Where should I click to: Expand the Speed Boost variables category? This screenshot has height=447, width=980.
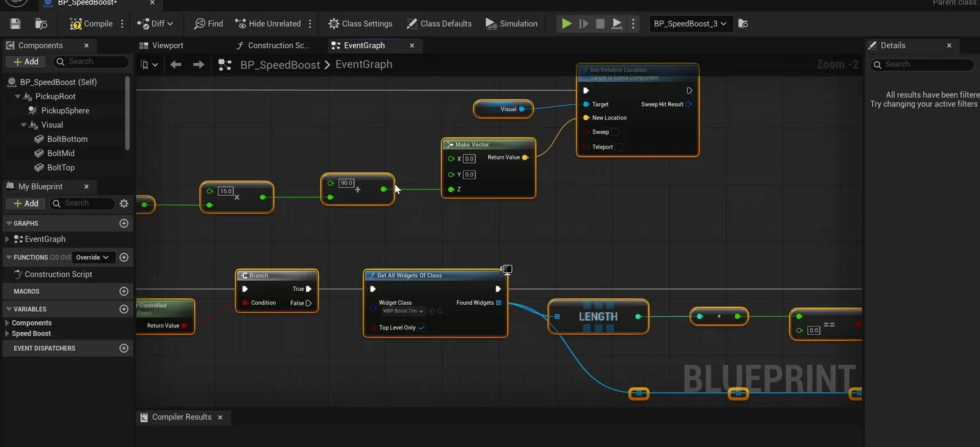pos(7,334)
